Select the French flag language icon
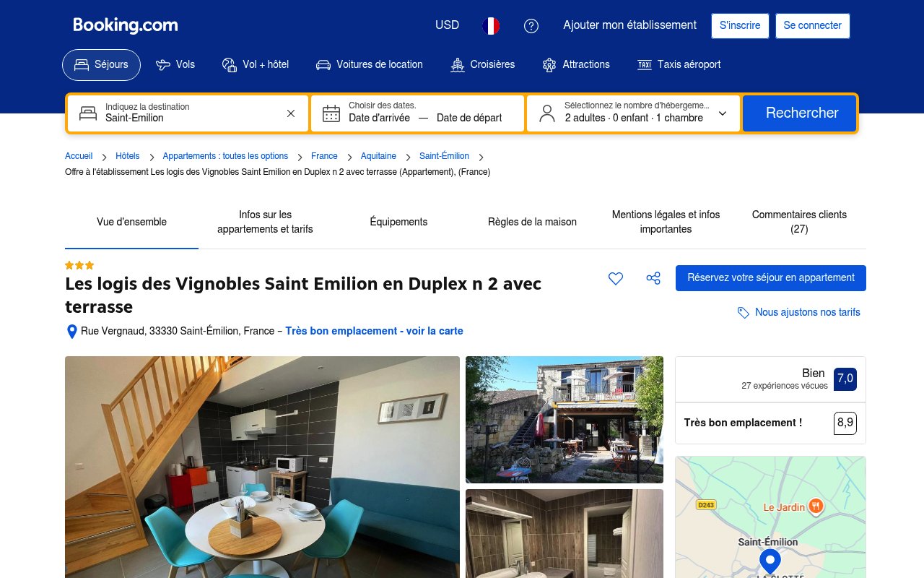The height and width of the screenshot is (578, 924). [x=491, y=26]
